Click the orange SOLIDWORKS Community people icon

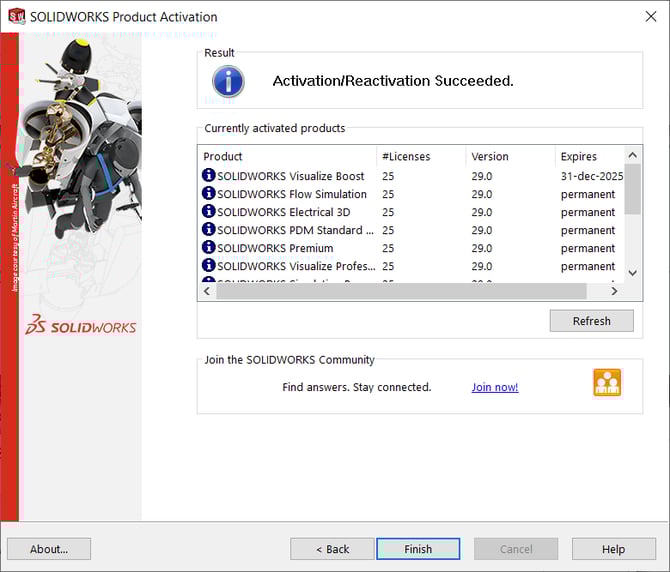pos(607,383)
